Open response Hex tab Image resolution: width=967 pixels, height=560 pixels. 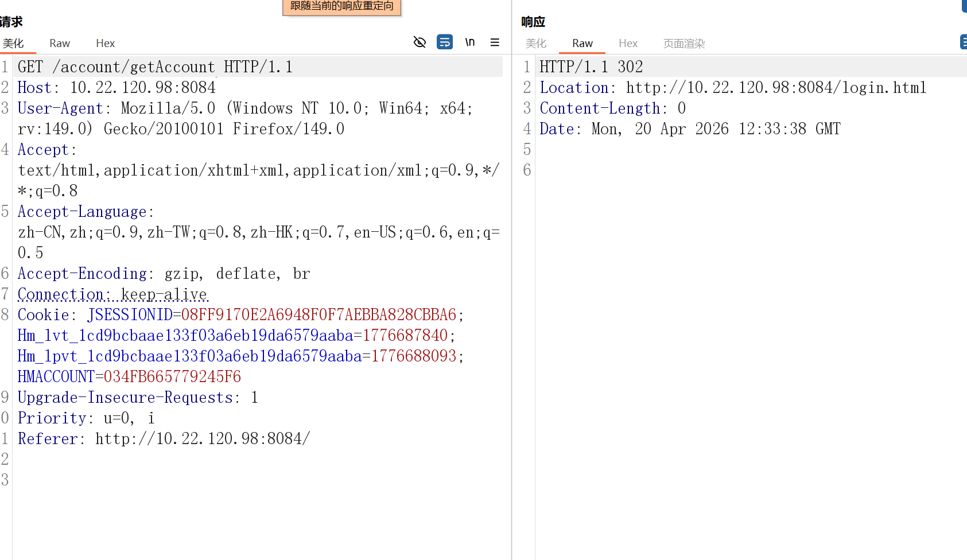tap(628, 44)
